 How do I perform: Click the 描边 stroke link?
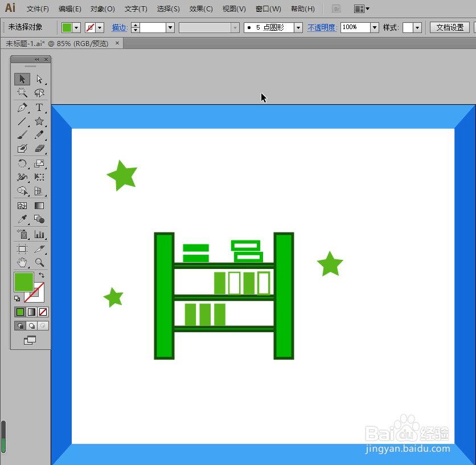[x=119, y=28]
